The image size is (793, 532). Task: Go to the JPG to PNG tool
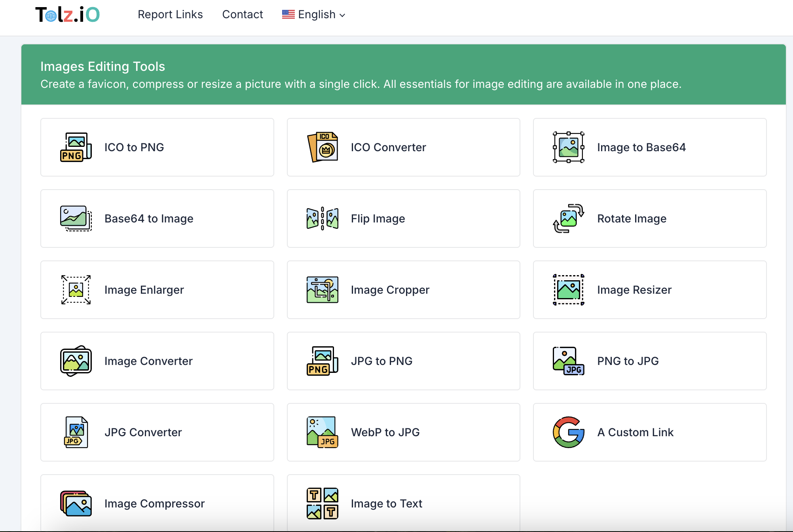404,361
